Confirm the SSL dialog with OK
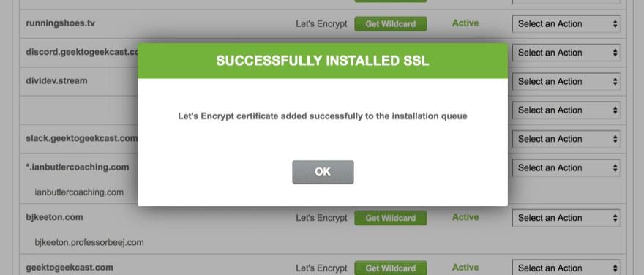The width and height of the screenshot is (644, 275). click(x=323, y=172)
